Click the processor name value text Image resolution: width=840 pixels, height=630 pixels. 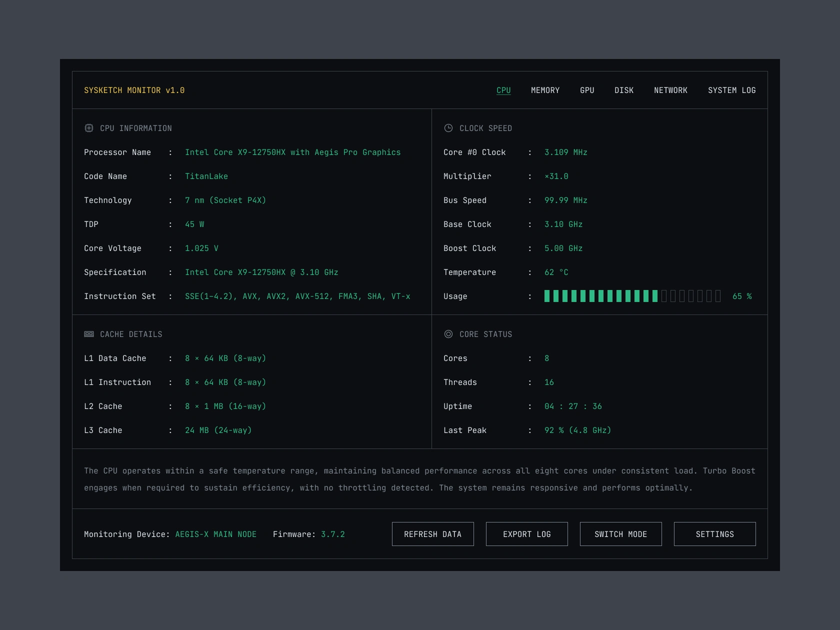point(292,152)
